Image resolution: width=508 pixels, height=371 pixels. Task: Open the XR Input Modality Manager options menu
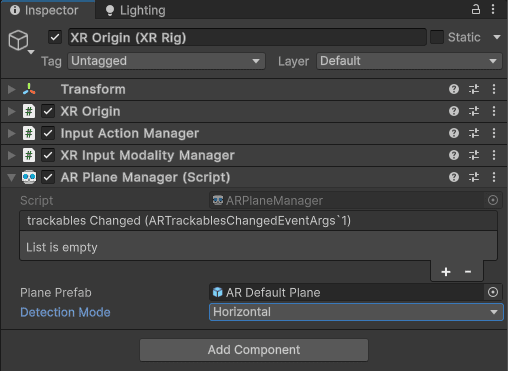tap(494, 155)
